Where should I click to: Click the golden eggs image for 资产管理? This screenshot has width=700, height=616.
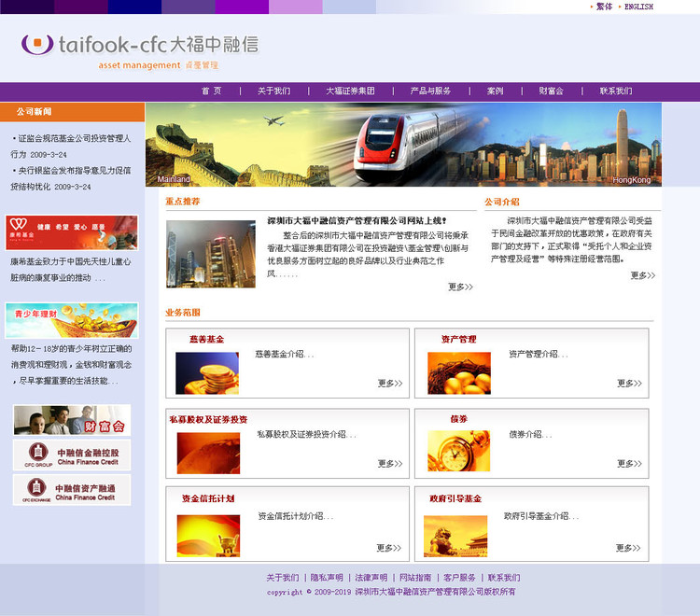point(459,373)
